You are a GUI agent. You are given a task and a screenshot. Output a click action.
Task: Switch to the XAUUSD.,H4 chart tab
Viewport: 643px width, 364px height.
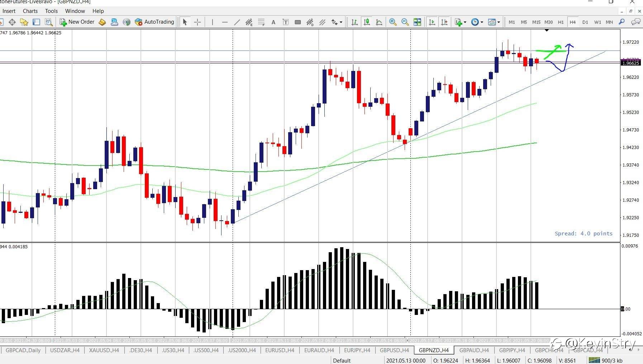104,350
